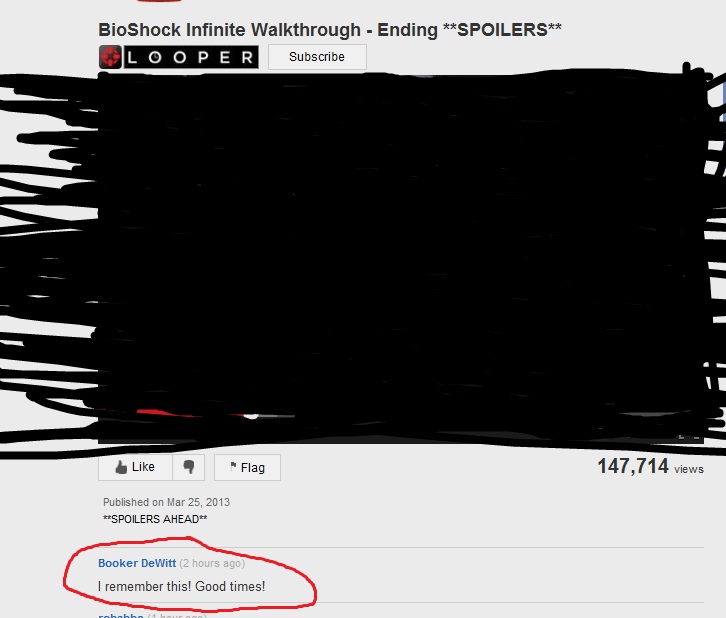Seek on the grey unplayed progress bar
This screenshot has height=618, width=726.
277,416
